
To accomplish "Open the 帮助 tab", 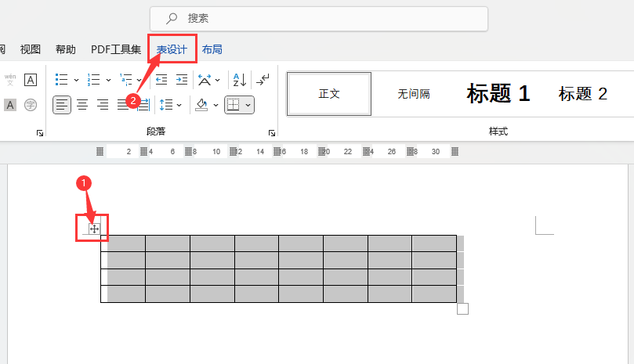I will tap(66, 49).
